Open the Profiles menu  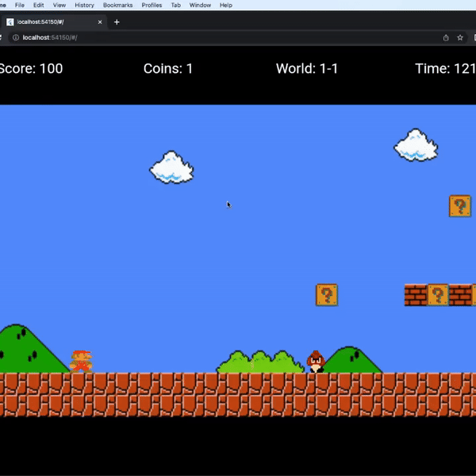pyautogui.click(x=152, y=5)
